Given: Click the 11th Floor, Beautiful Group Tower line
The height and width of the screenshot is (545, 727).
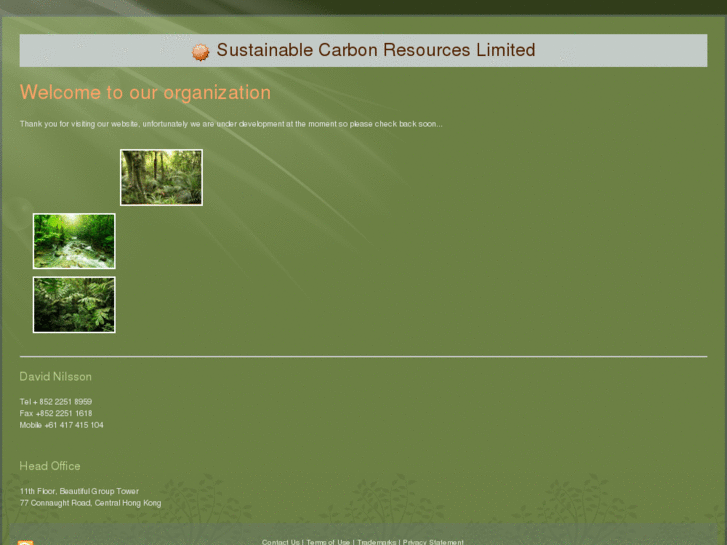Looking at the screenshot, I should click(79, 491).
